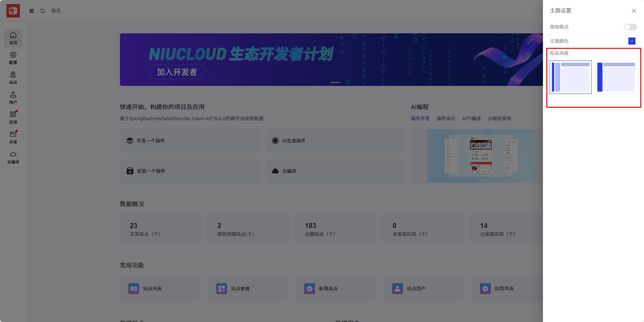Select the 应用 sidebar icon

pos(13,118)
